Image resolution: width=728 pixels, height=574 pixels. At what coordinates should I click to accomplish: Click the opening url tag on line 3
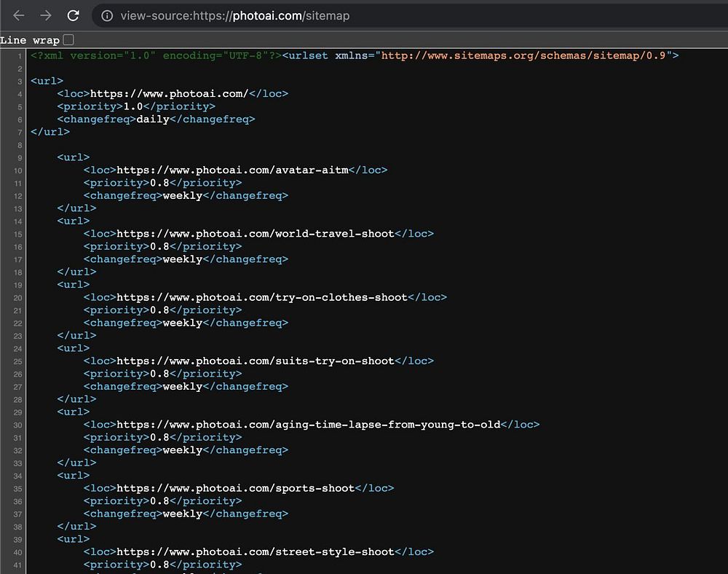coord(47,81)
